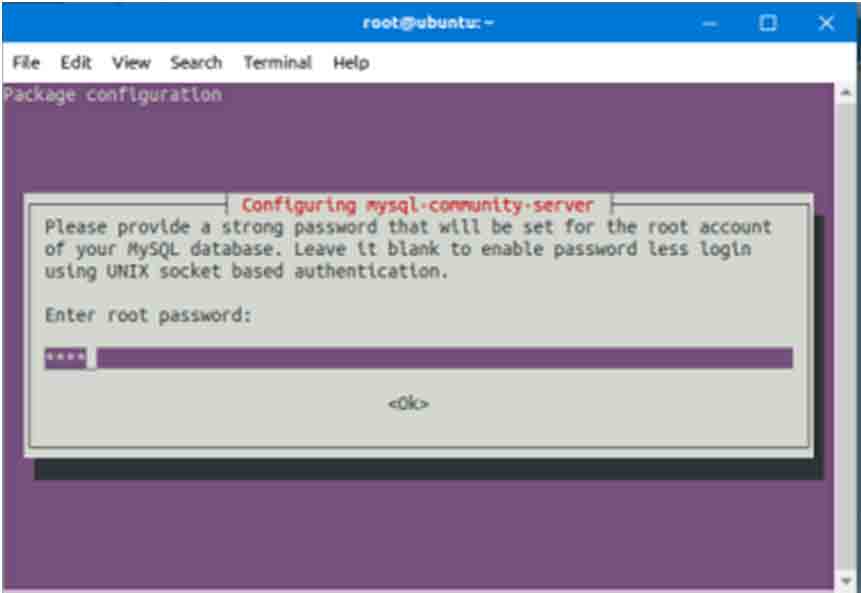
Task: Click the scrollbar down arrow
Action: (x=846, y=580)
